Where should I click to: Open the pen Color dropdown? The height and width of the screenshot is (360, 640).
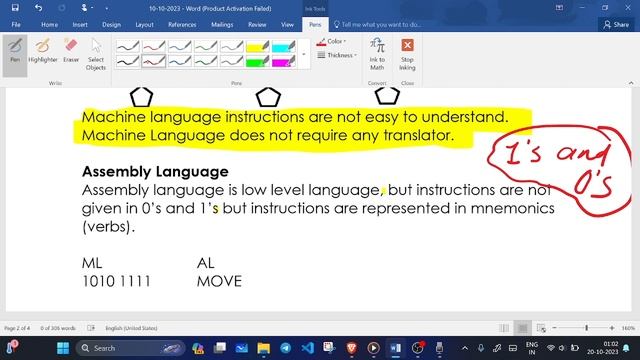click(331, 41)
